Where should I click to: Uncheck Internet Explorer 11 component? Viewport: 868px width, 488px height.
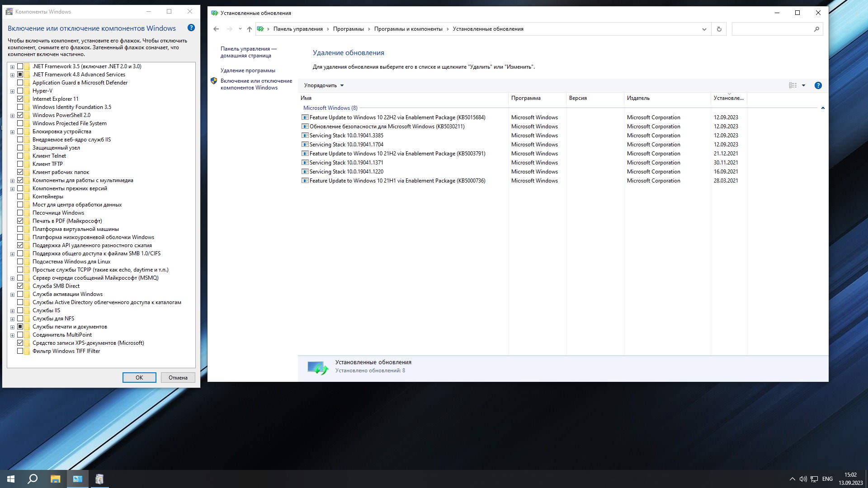tap(20, 99)
